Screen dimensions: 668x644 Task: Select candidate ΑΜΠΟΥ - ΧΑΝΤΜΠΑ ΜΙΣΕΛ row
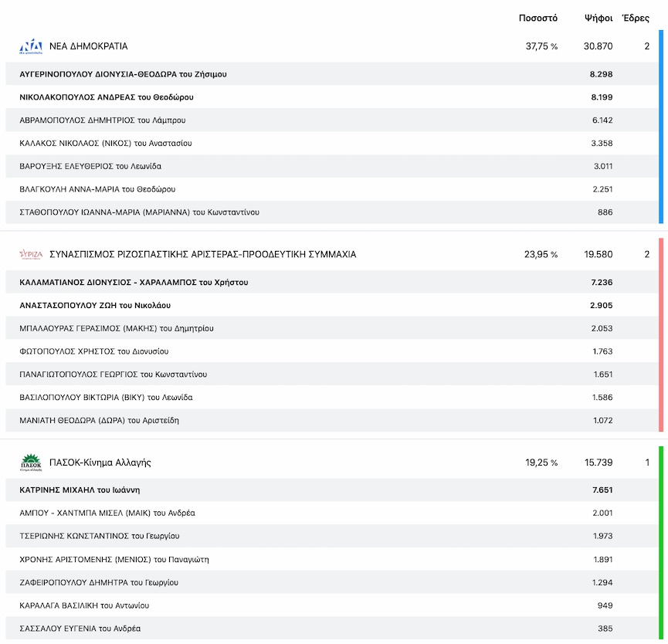click(x=332, y=513)
